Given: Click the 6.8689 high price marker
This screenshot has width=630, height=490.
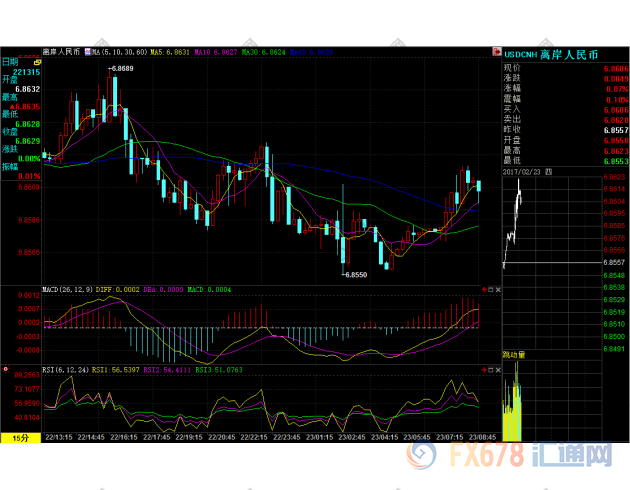Looking at the screenshot, I should click(x=121, y=68).
